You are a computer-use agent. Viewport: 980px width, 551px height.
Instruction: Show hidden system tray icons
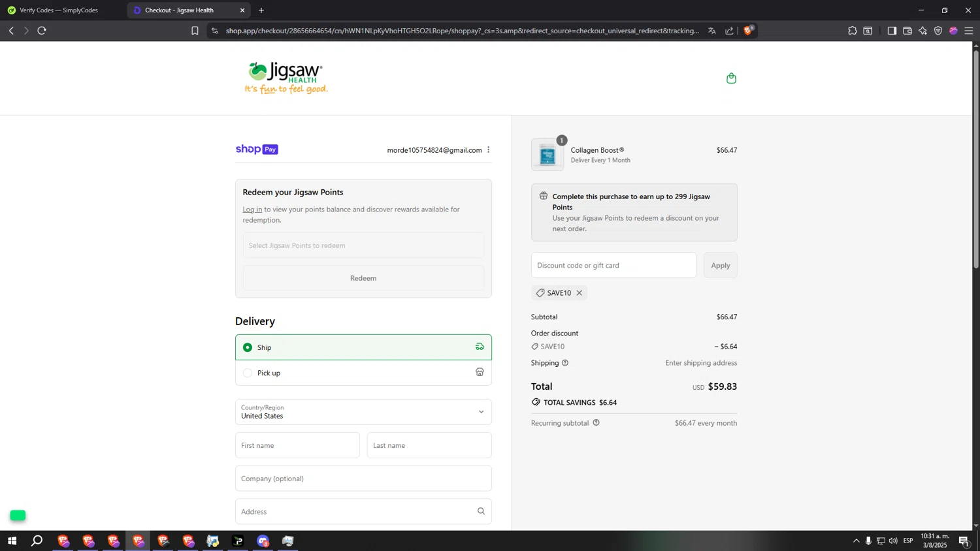(856, 541)
